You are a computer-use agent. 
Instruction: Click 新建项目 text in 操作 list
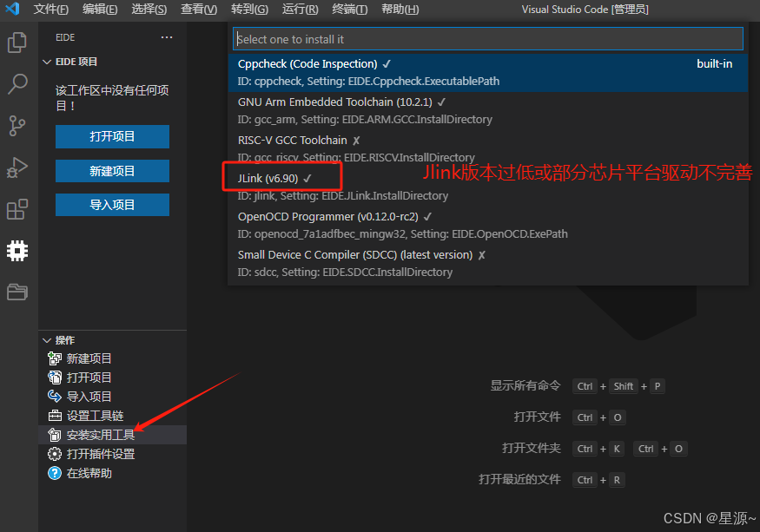89,358
